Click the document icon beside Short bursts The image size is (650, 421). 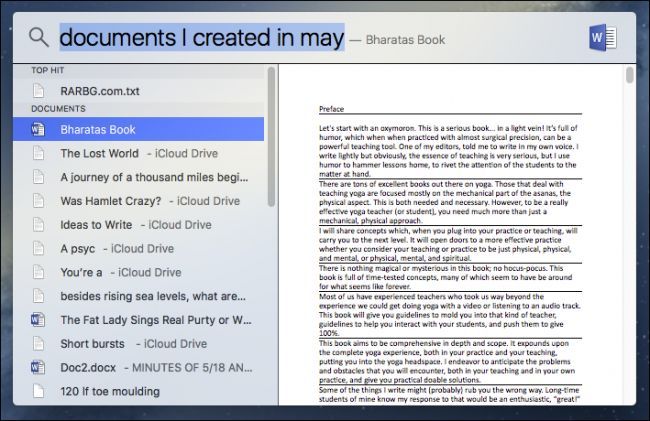click(x=39, y=344)
